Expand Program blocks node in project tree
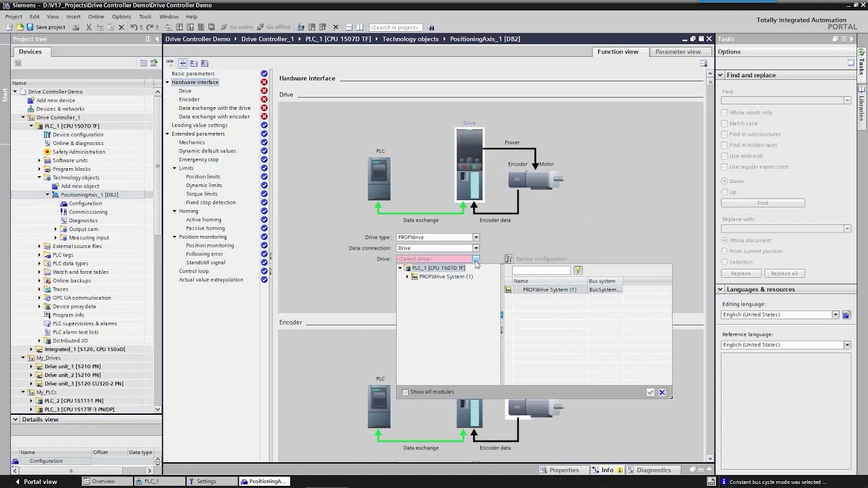Image resolution: width=868 pixels, height=488 pixels. coord(39,169)
